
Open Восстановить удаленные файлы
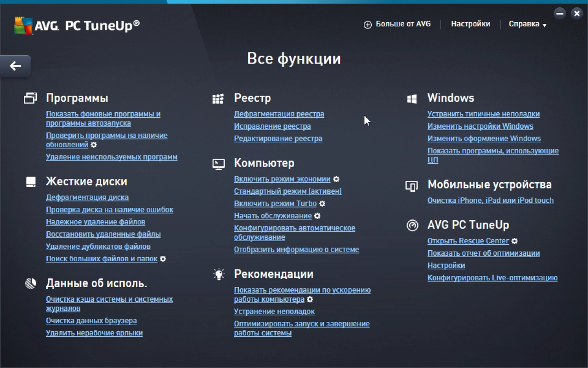tap(103, 234)
